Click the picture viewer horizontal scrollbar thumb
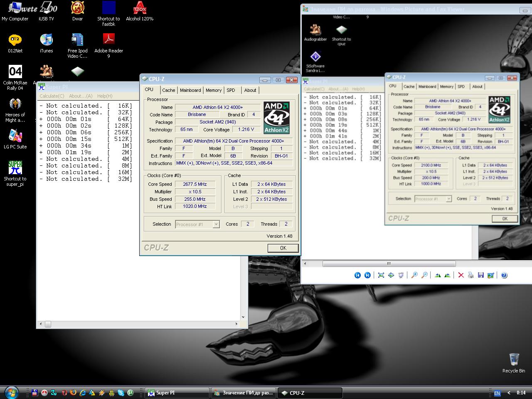Screen dimensions: 532x399 tap(389, 264)
